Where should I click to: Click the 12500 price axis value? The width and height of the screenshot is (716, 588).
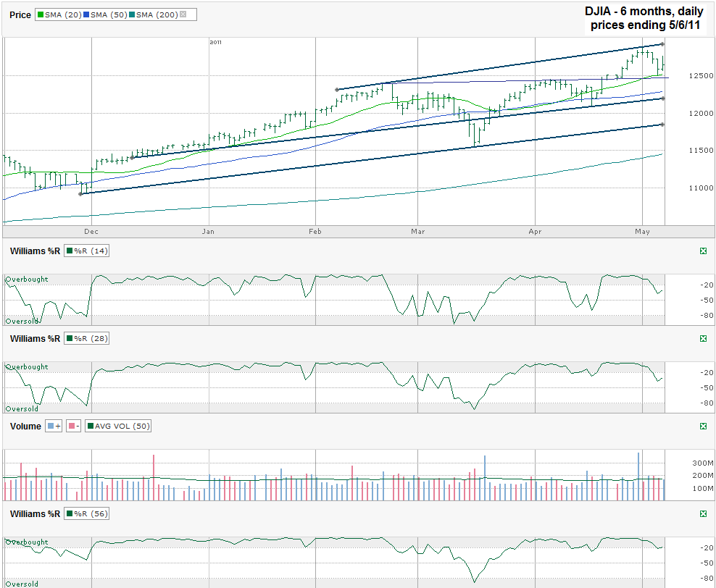[701, 76]
